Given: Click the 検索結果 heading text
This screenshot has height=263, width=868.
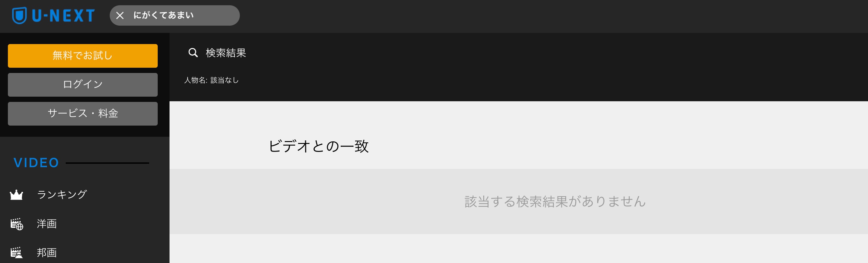Looking at the screenshot, I should coord(226,53).
